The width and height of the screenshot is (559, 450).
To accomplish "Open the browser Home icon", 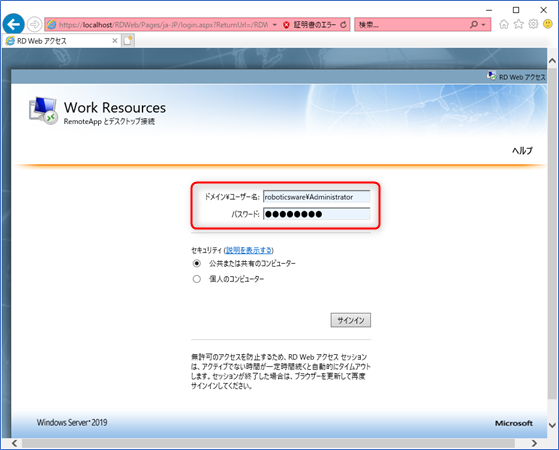I will point(504,24).
